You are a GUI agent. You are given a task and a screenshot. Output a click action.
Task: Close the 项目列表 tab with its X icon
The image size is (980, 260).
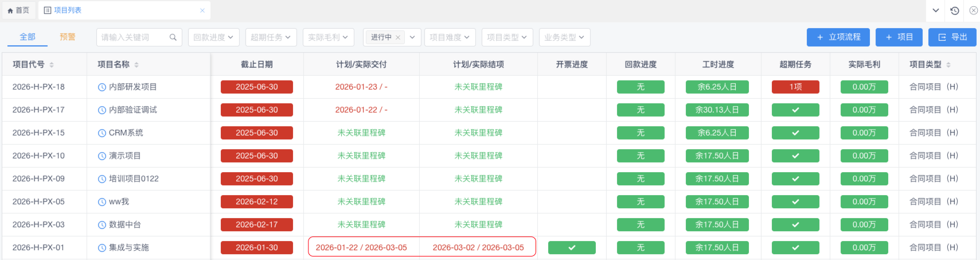coord(202,10)
